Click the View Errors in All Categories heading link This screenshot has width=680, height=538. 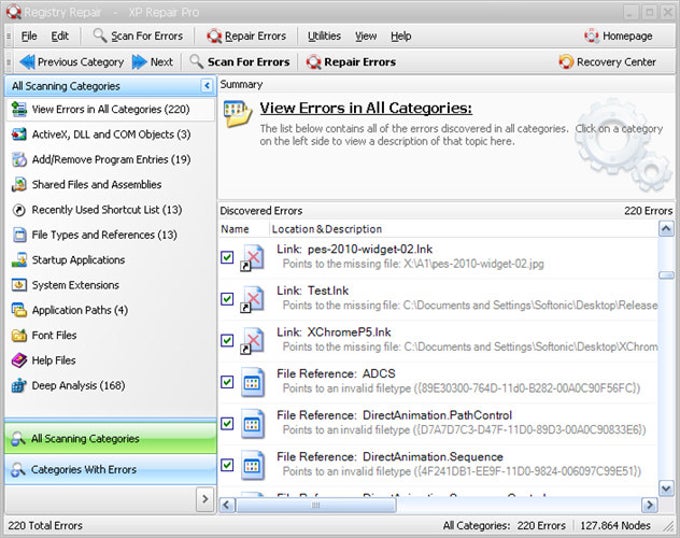click(x=366, y=108)
